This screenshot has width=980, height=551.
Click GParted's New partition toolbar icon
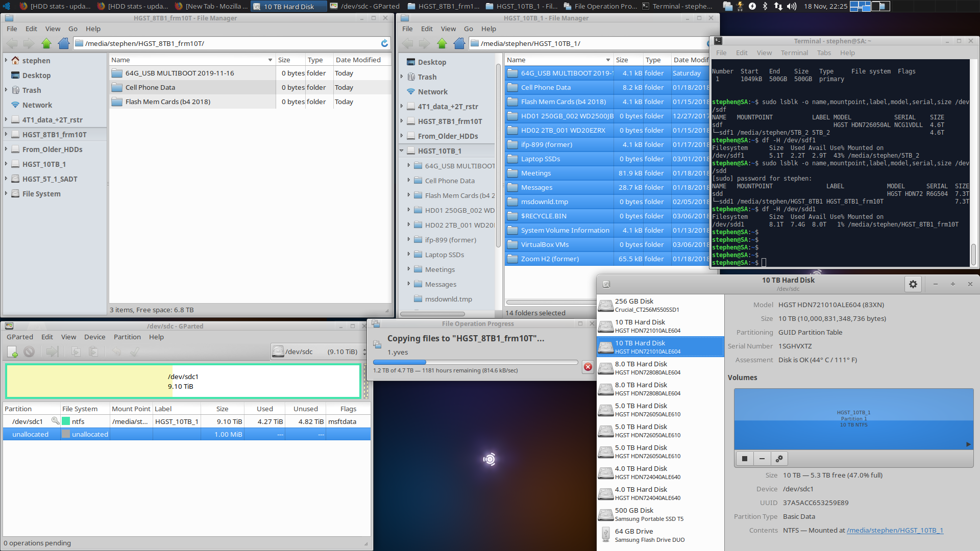tap(13, 352)
